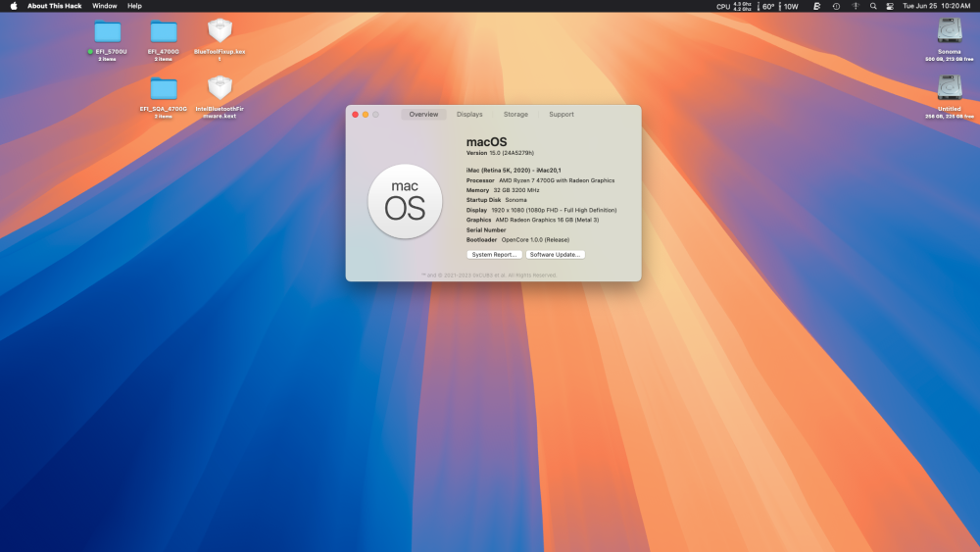Click the 10W power status item

pyautogui.click(x=789, y=6)
